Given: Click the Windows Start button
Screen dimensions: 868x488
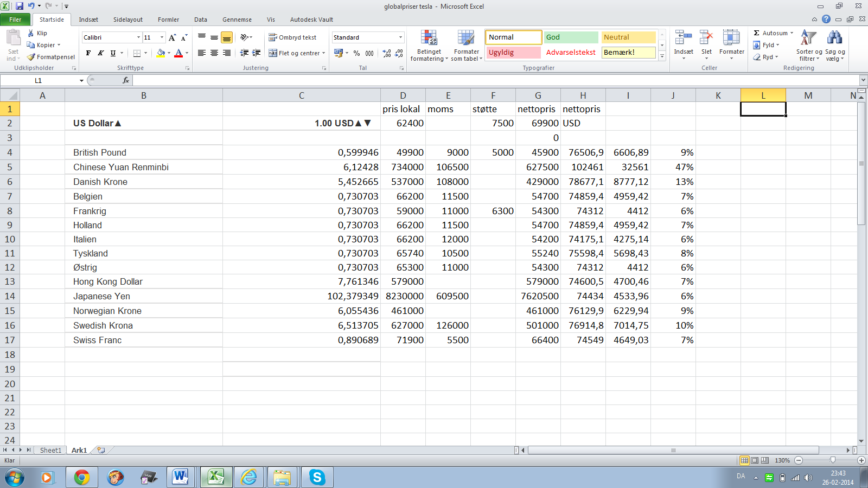Looking at the screenshot, I should [x=15, y=478].
